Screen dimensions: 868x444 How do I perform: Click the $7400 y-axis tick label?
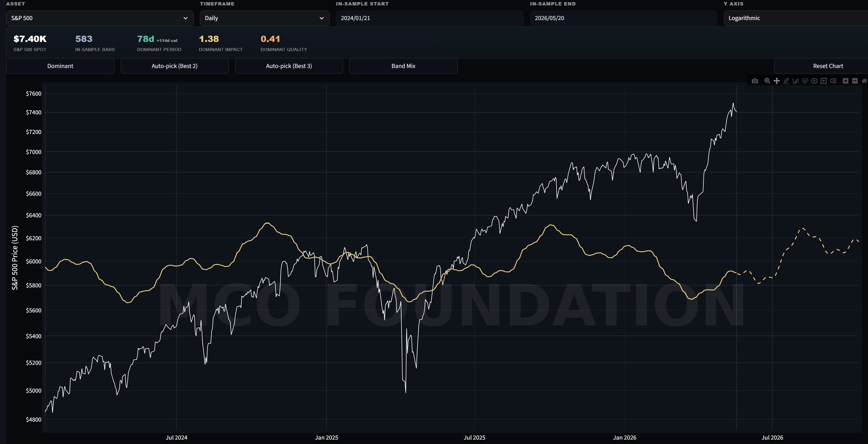click(34, 113)
